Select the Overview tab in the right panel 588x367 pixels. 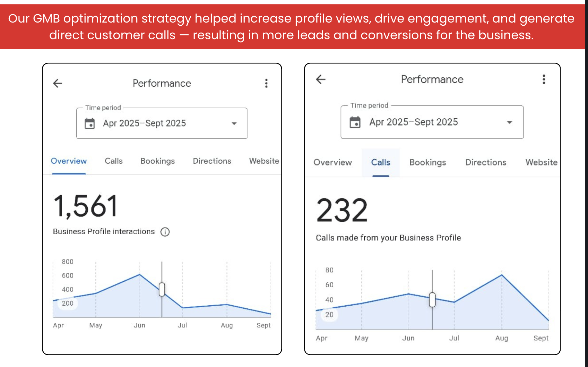[x=332, y=162]
